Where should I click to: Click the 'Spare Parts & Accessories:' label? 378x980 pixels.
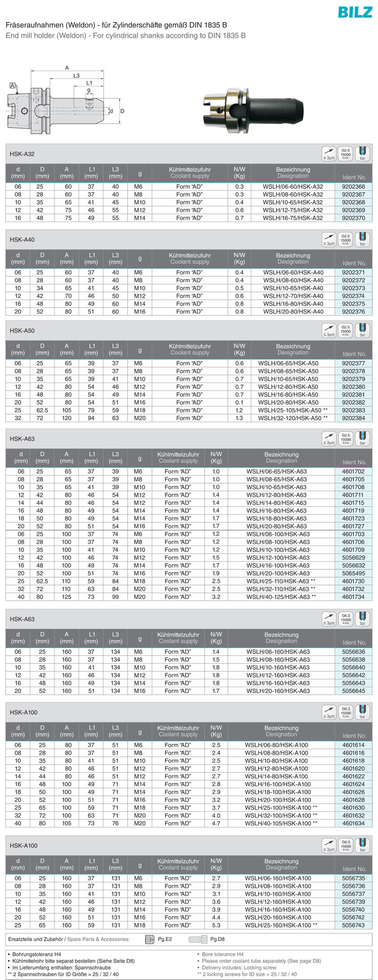click(98, 939)
